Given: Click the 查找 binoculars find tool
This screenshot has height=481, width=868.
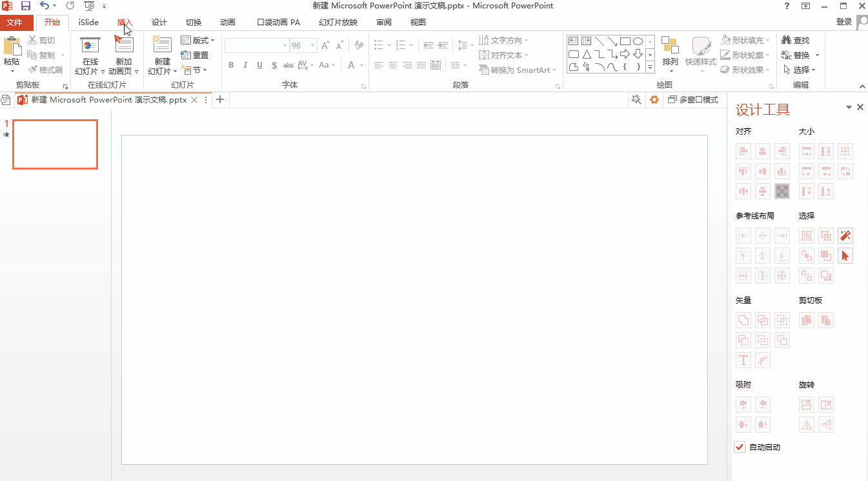Looking at the screenshot, I should click(x=795, y=40).
